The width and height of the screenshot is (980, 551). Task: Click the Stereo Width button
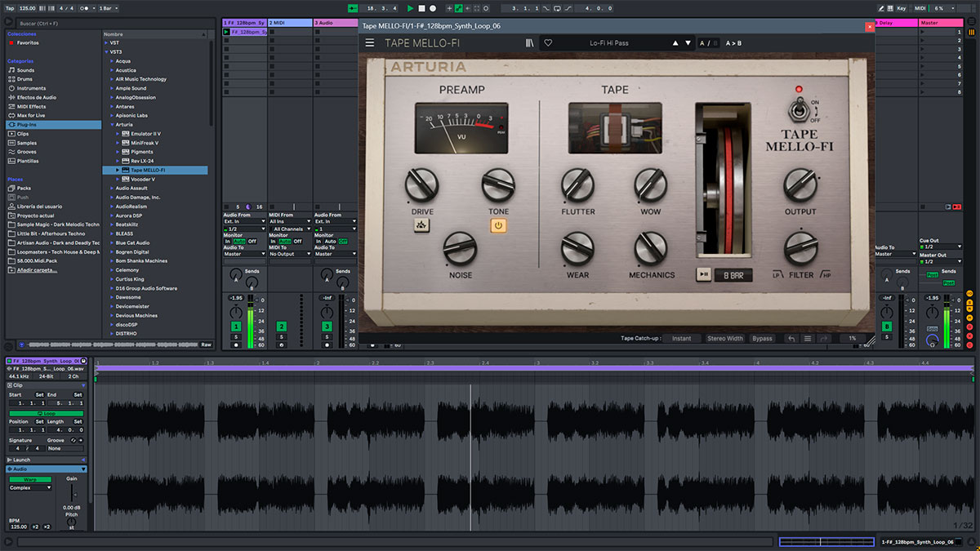coord(725,338)
